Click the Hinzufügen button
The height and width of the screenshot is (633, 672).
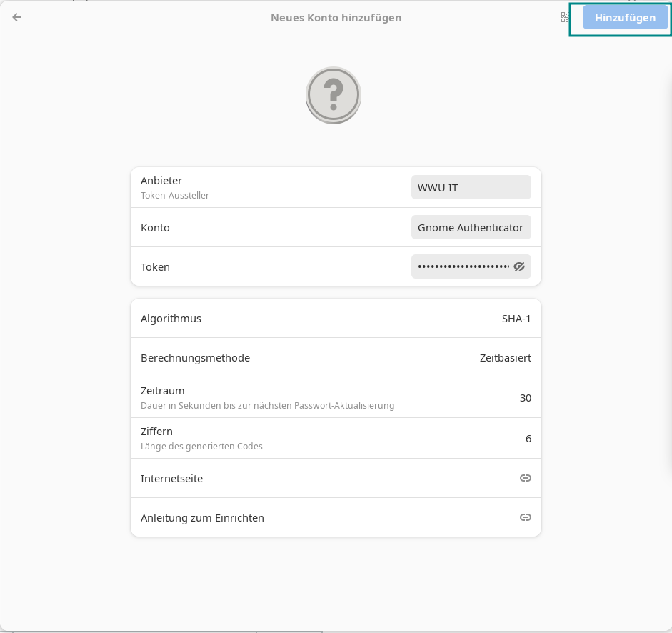point(625,18)
